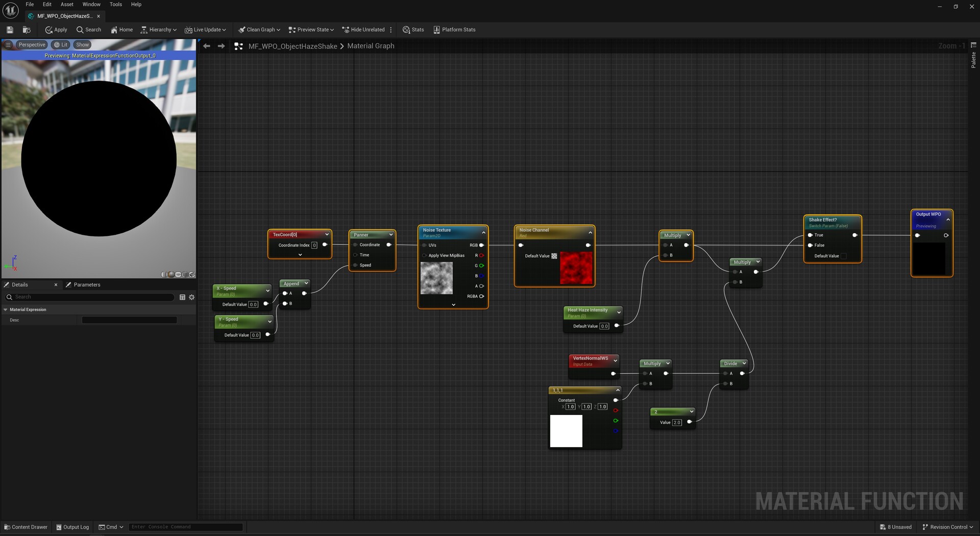The width and height of the screenshot is (980, 536).
Task: Open the Content Drawer
Action: (x=26, y=527)
